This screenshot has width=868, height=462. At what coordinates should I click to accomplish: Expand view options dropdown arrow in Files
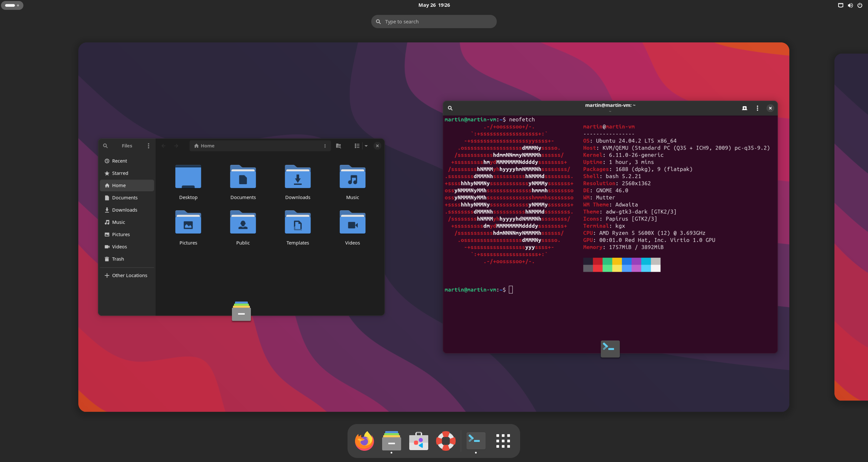click(366, 146)
